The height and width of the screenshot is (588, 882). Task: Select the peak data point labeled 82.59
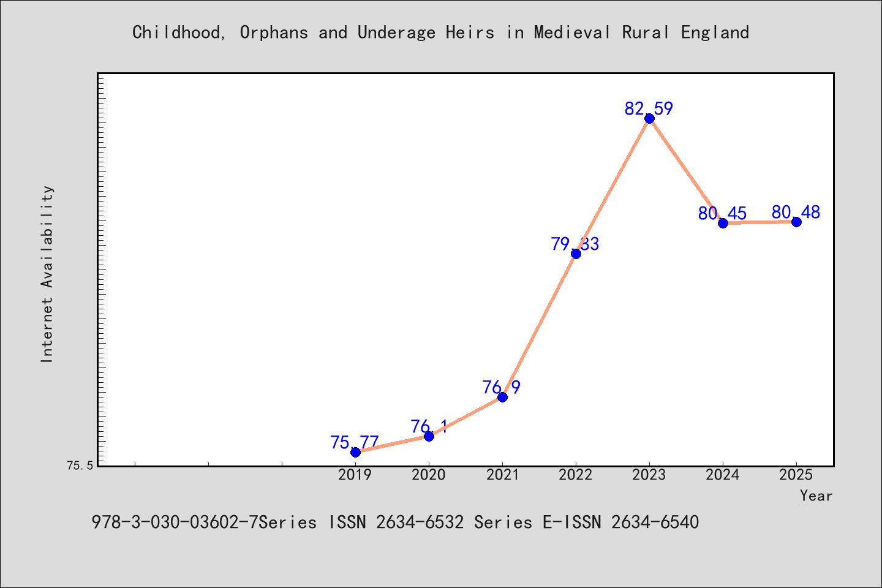[649, 118]
